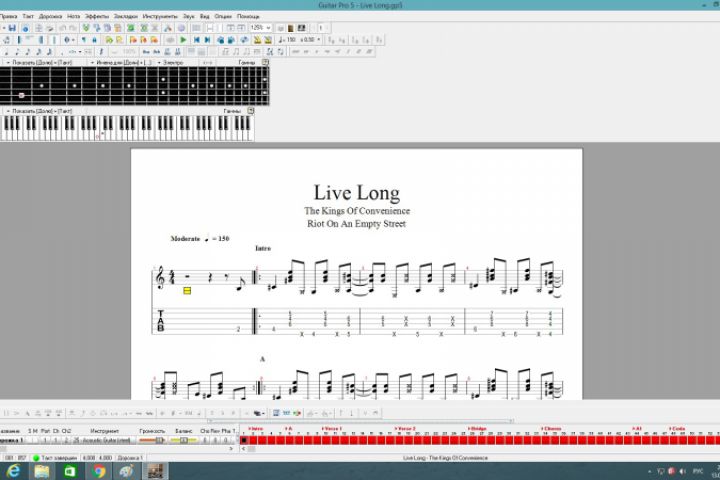Viewport: 720px width, 480px height.
Task: Open the Дорожка menu
Action: coord(51,17)
